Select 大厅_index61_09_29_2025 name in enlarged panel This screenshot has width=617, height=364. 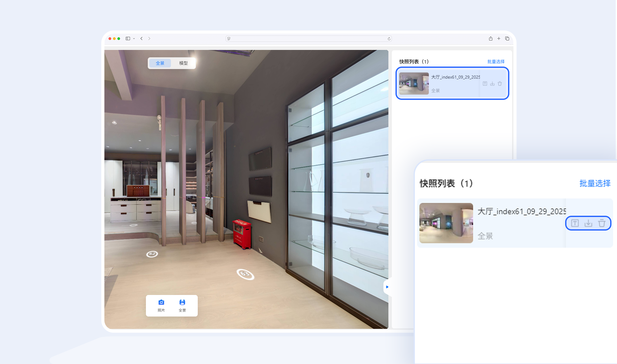point(522,211)
